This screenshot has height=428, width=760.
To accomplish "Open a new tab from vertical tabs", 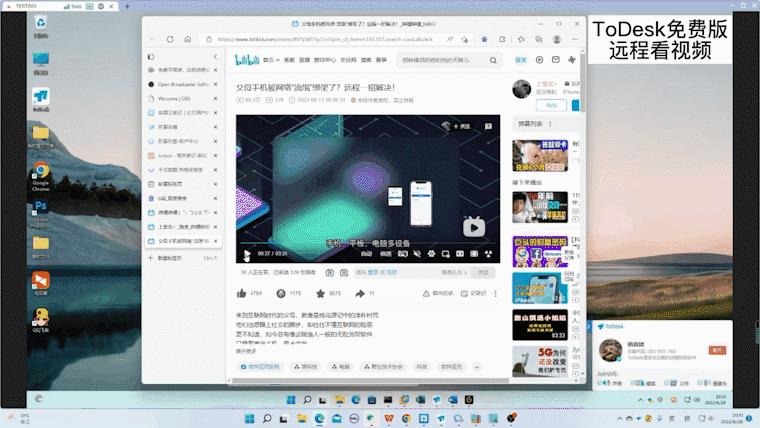I will (x=183, y=258).
